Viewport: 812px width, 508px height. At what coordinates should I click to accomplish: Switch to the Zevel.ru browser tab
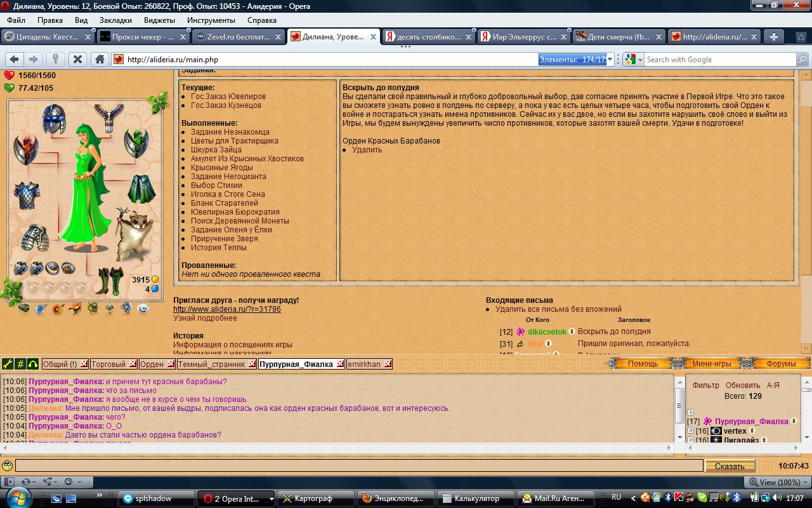point(238,37)
